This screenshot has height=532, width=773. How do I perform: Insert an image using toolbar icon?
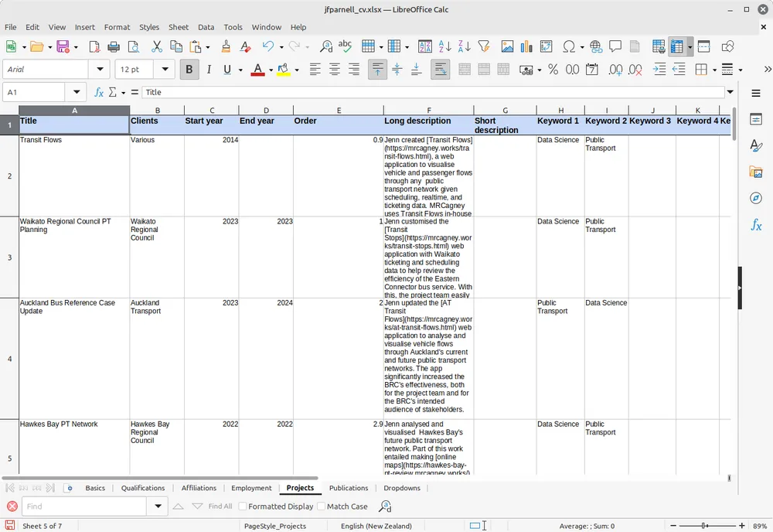507,47
